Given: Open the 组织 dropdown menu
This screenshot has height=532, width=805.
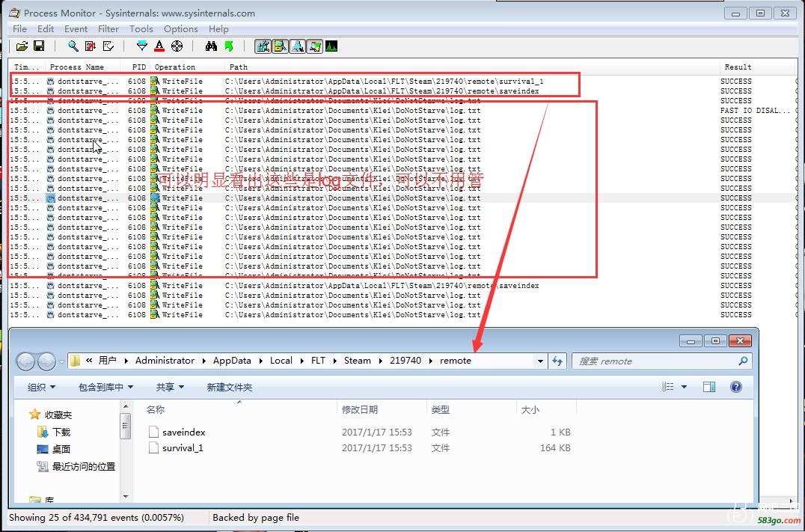Looking at the screenshot, I should (41, 387).
